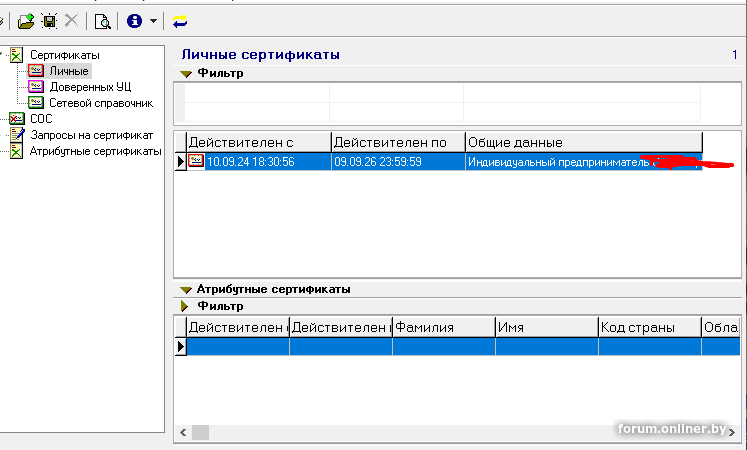
Task: Click the open folder import toolbar icon
Action: [x=26, y=21]
